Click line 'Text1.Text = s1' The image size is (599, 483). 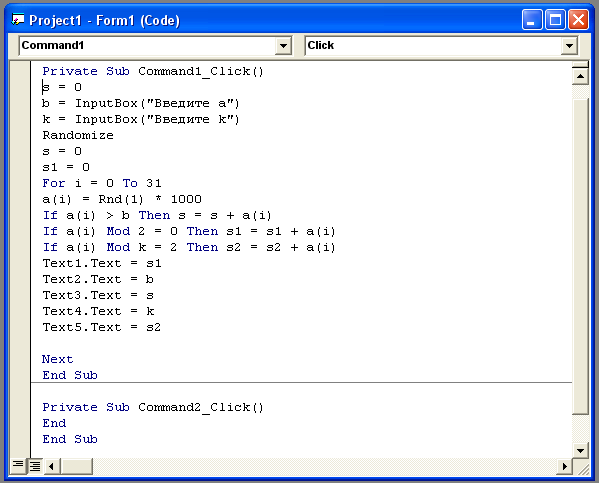(x=102, y=263)
